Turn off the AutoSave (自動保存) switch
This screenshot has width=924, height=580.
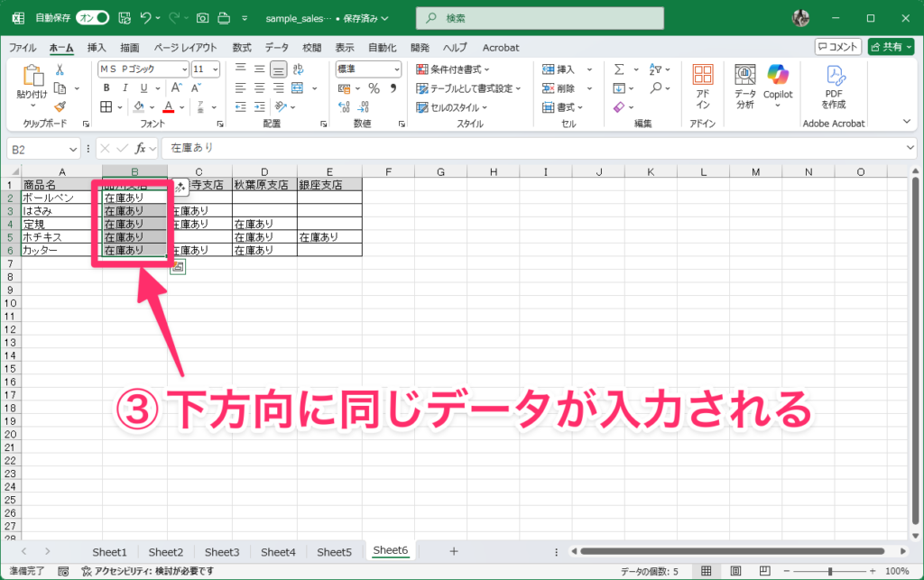(92, 18)
